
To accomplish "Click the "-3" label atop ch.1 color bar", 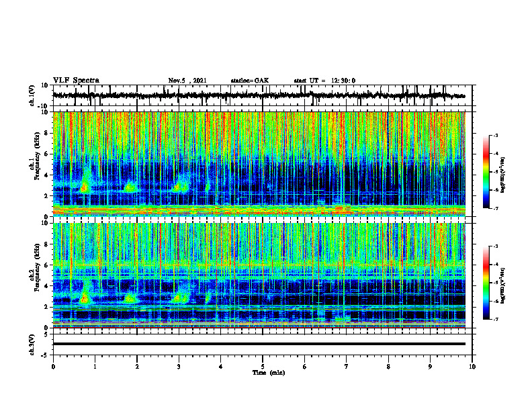I will (x=495, y=135).
